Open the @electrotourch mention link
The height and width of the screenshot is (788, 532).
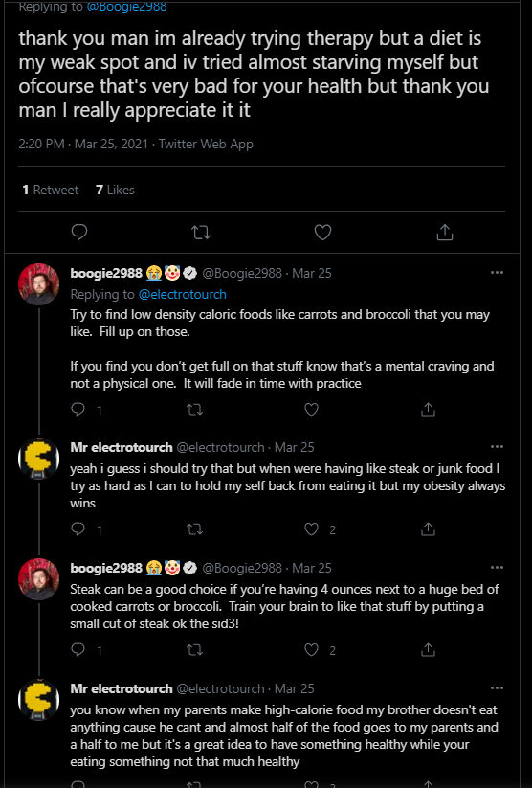[183, 295]
